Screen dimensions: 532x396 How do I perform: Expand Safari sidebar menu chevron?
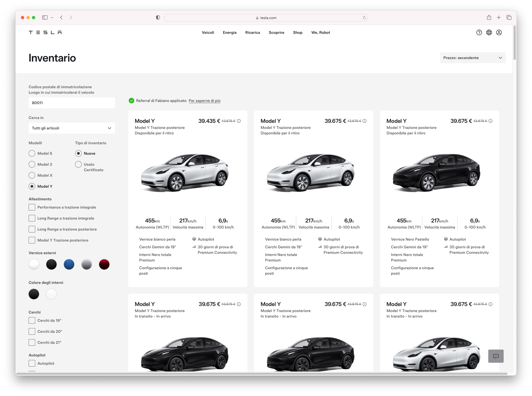point(52,17)
